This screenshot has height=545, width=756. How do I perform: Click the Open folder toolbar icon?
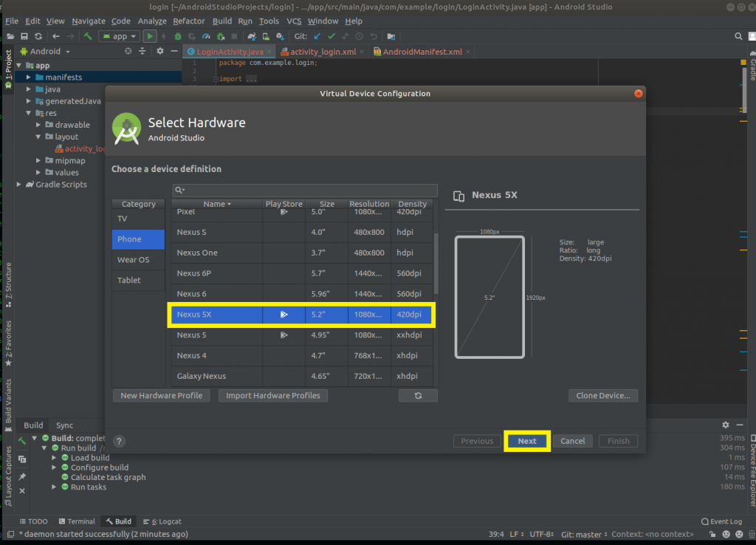point(10,36)
